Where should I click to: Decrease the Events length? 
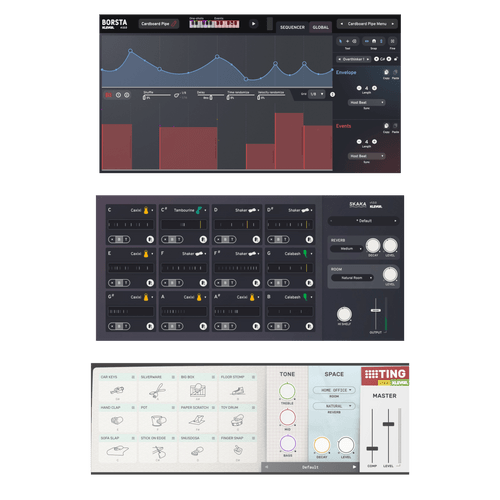point(359,142)
